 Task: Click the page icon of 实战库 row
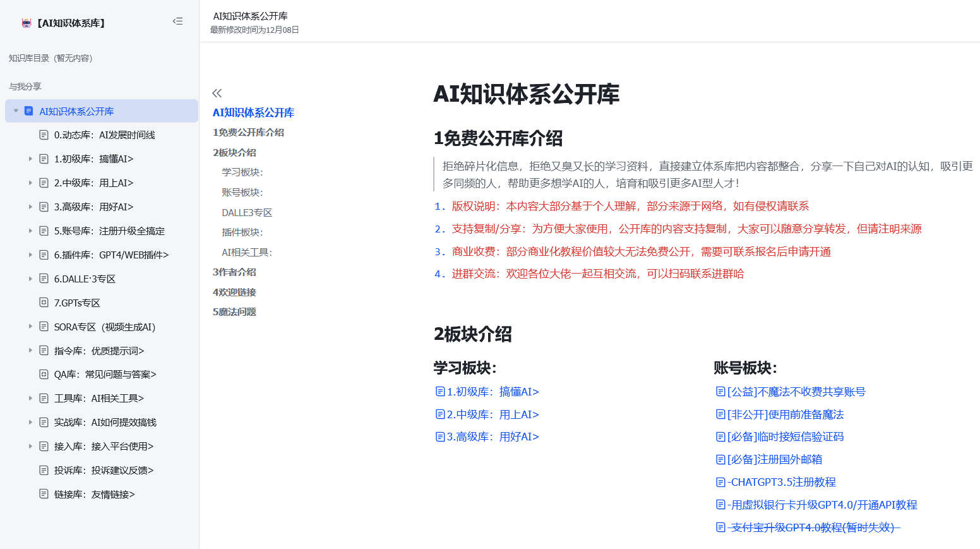44,423
